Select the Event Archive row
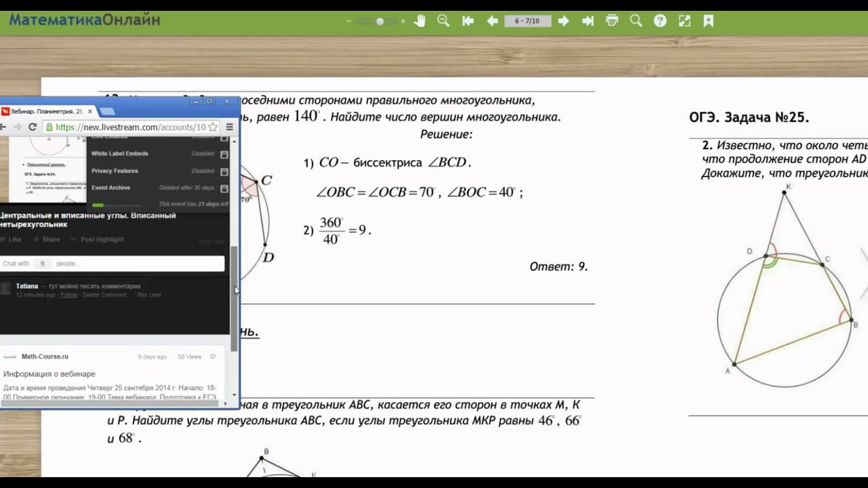Viewport: 868px width, 488px height. point(159,188)
